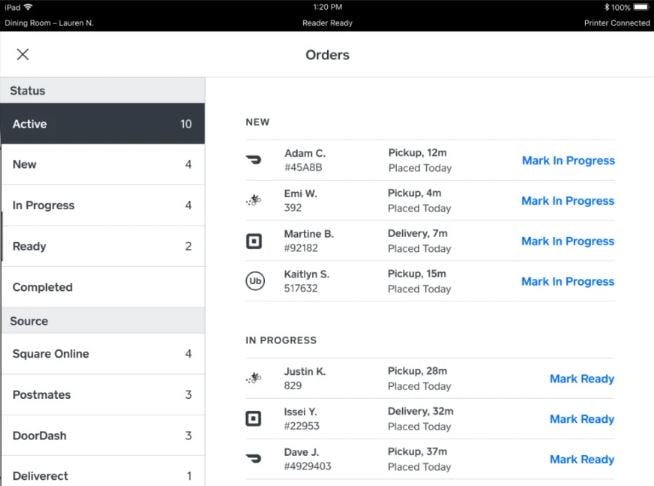The width and height of the screenshot is (654, 486).
Task: Mark Kaitlyn S. order in progress
Action: pos(568,282)
